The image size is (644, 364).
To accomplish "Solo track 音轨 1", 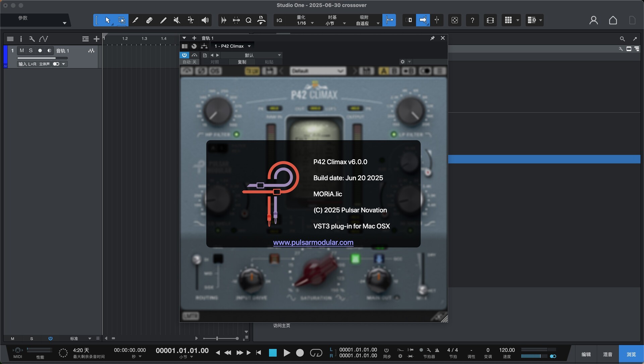I will 31,50.
